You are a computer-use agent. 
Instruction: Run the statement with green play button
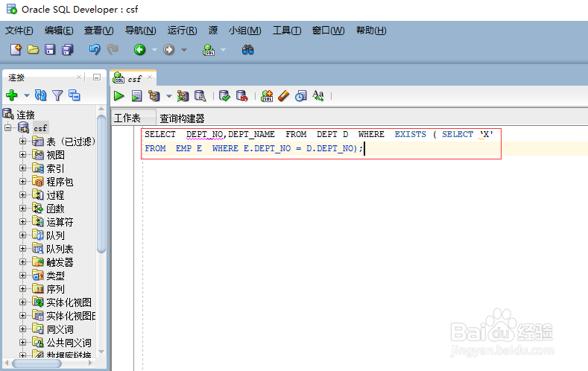point(119,96)
